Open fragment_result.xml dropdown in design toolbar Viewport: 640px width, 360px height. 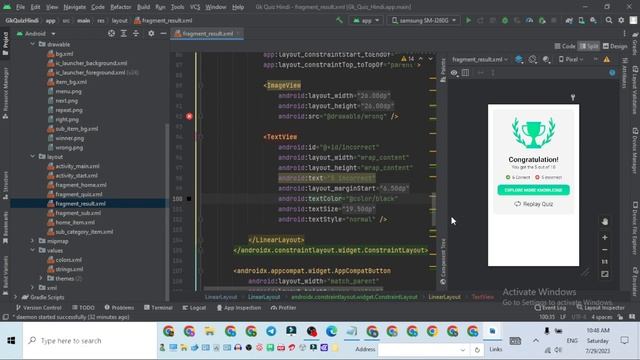point(480,60)
